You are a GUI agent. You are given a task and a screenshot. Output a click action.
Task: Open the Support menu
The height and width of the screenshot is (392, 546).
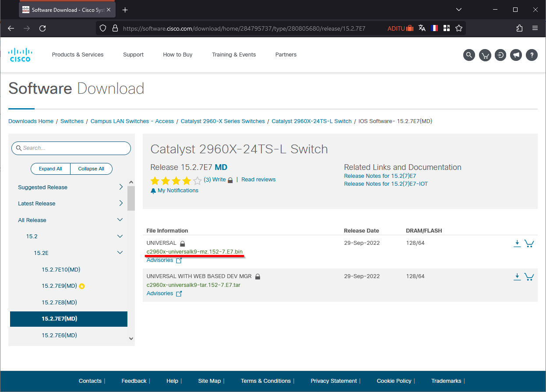(133, 55)
